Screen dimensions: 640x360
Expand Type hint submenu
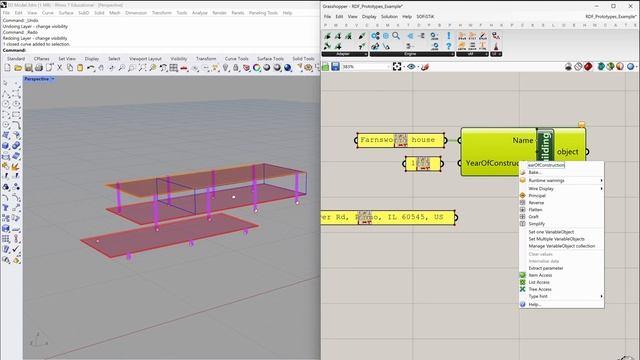562,296
